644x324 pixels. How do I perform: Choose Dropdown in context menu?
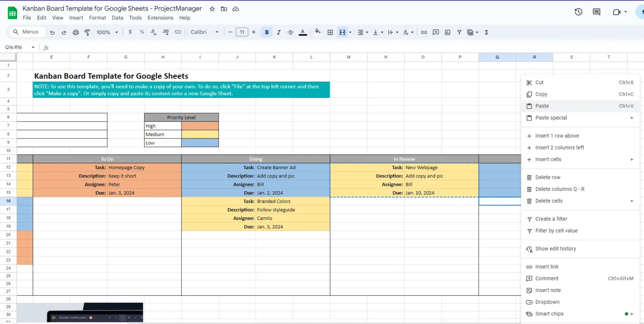(x=580, y=302)
